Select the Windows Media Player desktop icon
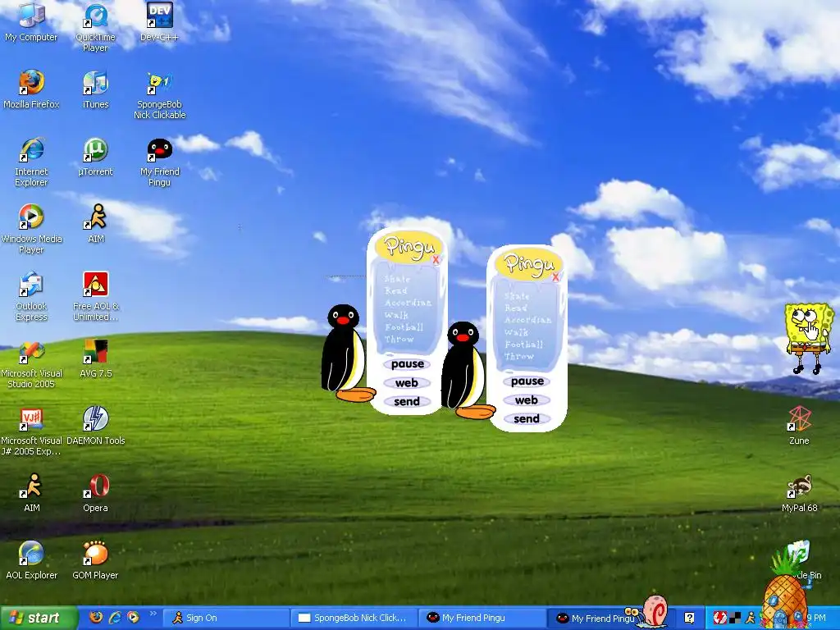The width and height of the screenshot is (840, 630). click(x=31, y=229)
